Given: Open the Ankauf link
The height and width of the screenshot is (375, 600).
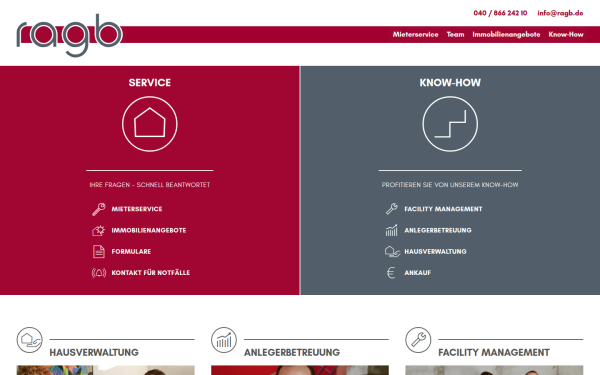Looking at the screenshot, I should [417, 273].
